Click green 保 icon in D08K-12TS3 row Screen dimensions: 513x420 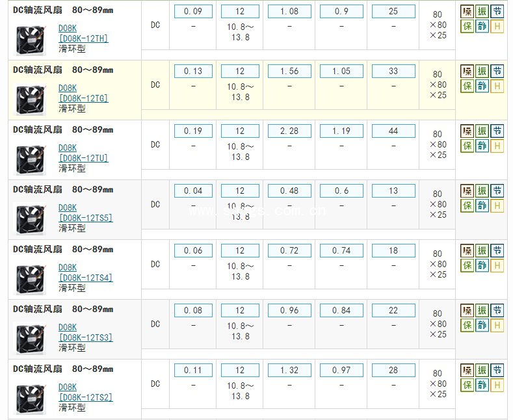467,326
